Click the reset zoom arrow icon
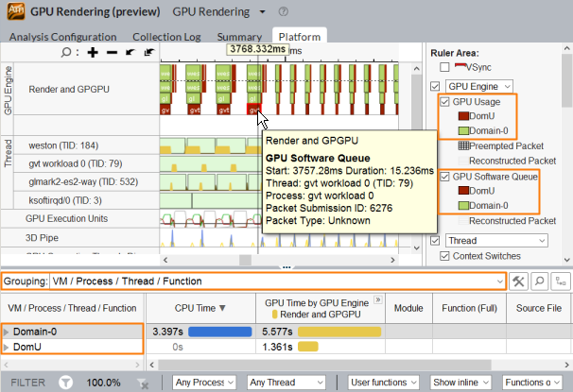The image size is (573, 392). point(149,53)
